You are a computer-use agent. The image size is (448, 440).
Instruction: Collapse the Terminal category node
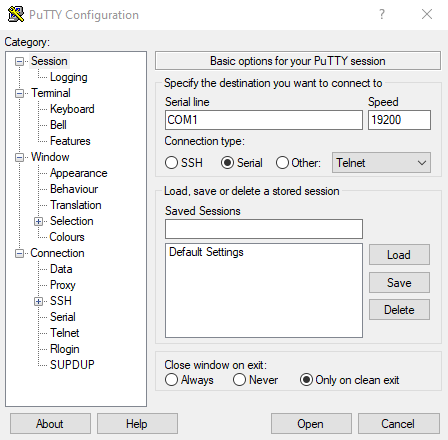(x=19, y=93)
